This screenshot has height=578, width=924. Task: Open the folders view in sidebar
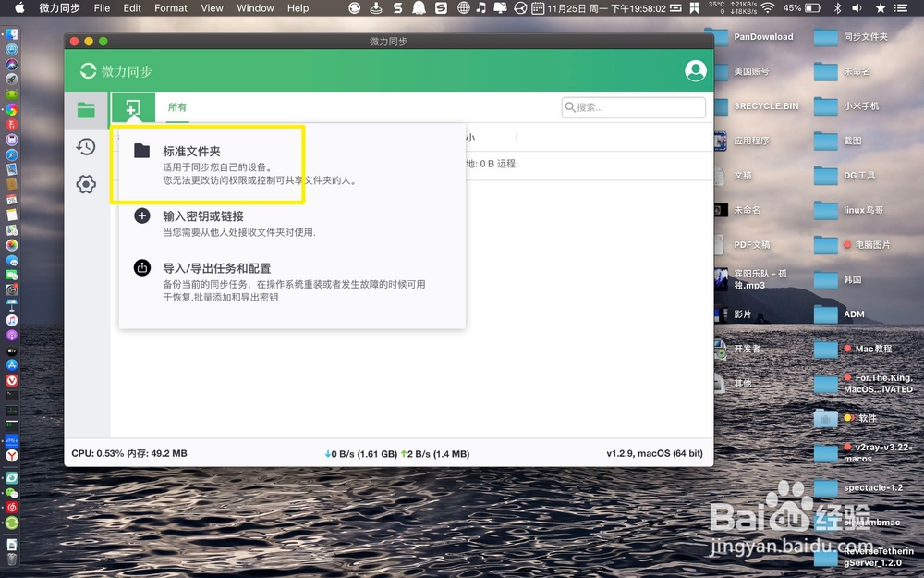tap(86, 110)
